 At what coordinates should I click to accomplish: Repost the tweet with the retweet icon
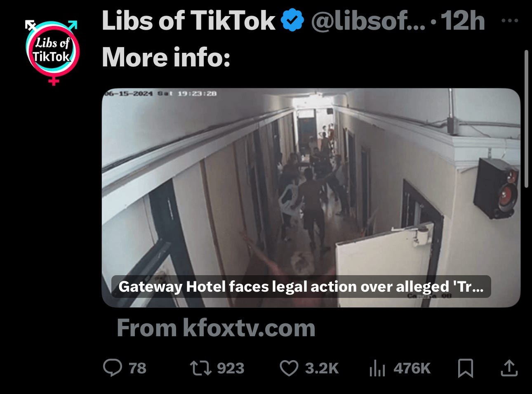[200, 368]
